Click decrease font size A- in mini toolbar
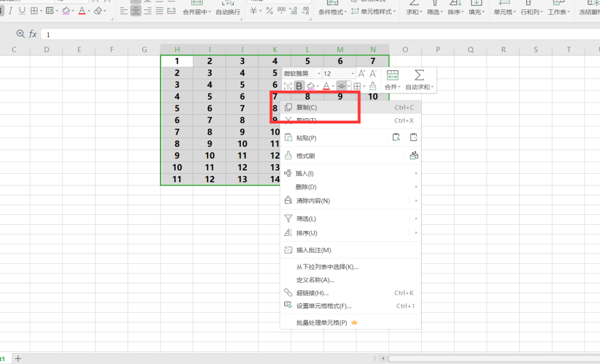The image size is (600, 364). click(x=373, y=73)
